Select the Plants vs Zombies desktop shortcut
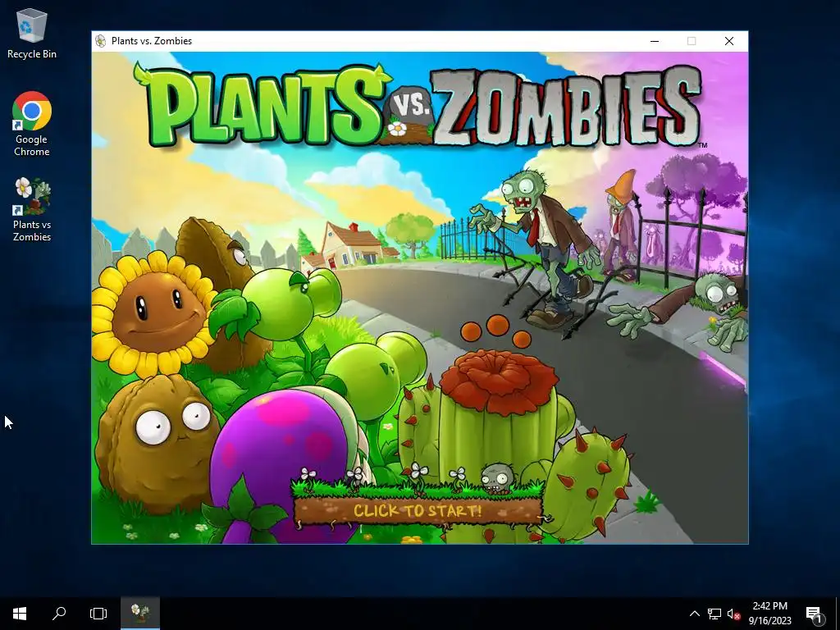The width and height of the screenshot is (840, 630). [32, 210]
